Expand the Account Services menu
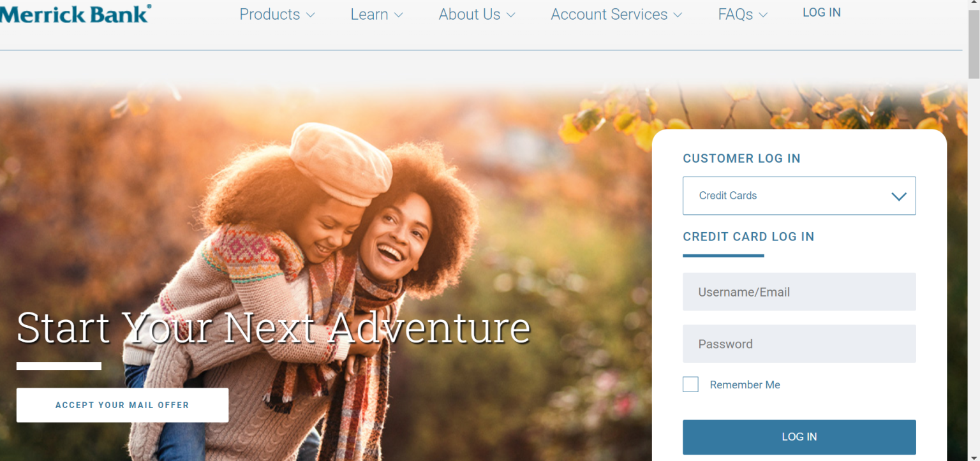 (616, 15)
